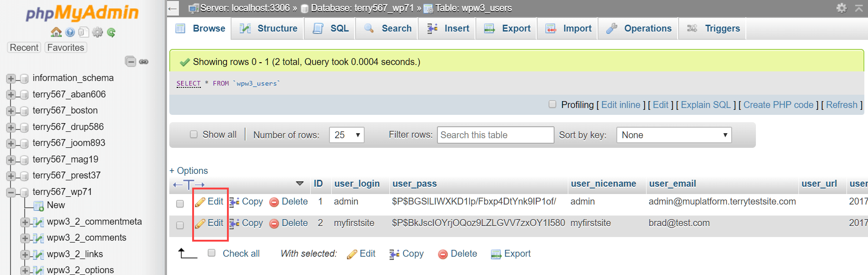Expand the information_schema database

click(11, 79)
